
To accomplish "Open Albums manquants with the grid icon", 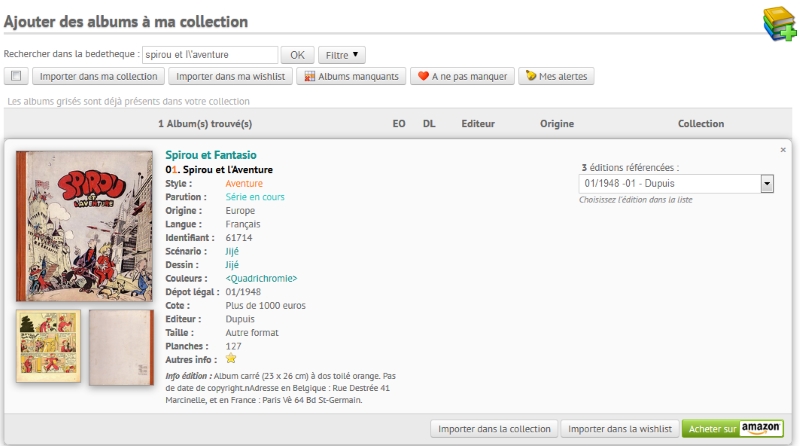I will (x=351, y=76).
